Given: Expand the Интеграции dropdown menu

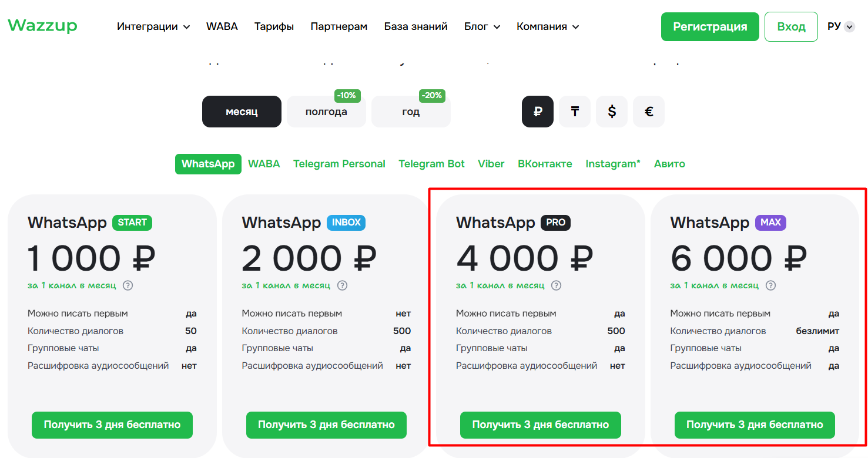Looking at the screenshot, I should tap(153, 26).
